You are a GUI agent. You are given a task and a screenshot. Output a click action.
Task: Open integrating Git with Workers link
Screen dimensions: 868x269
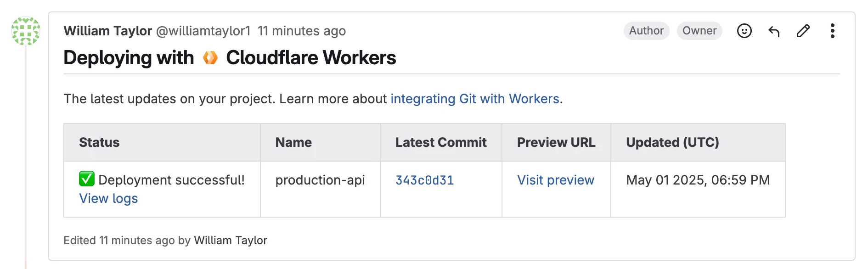pyautogui.click(x=474, y=99)
